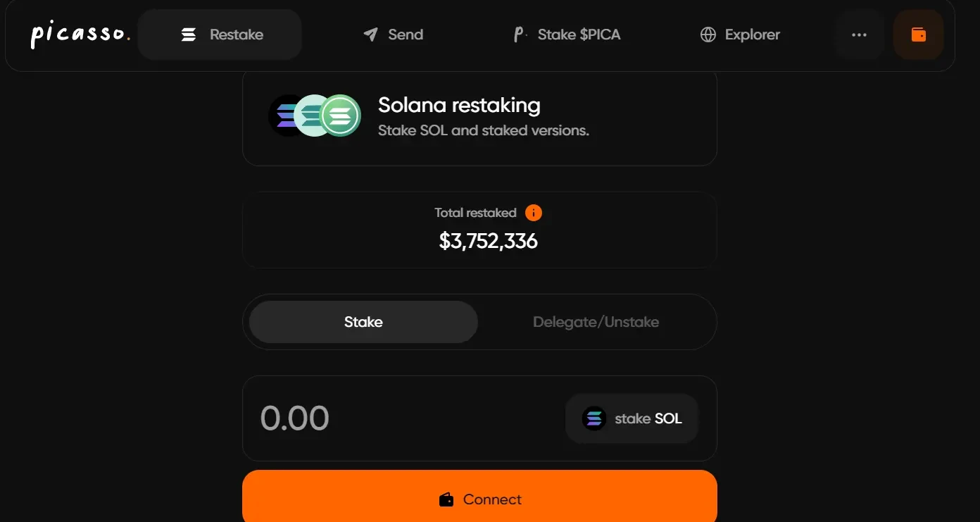Click the picasso logo
980x522 pixels.
80,35
